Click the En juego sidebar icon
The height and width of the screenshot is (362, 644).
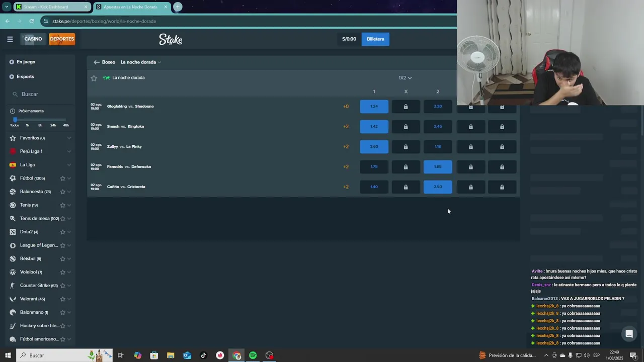[12, 62]
